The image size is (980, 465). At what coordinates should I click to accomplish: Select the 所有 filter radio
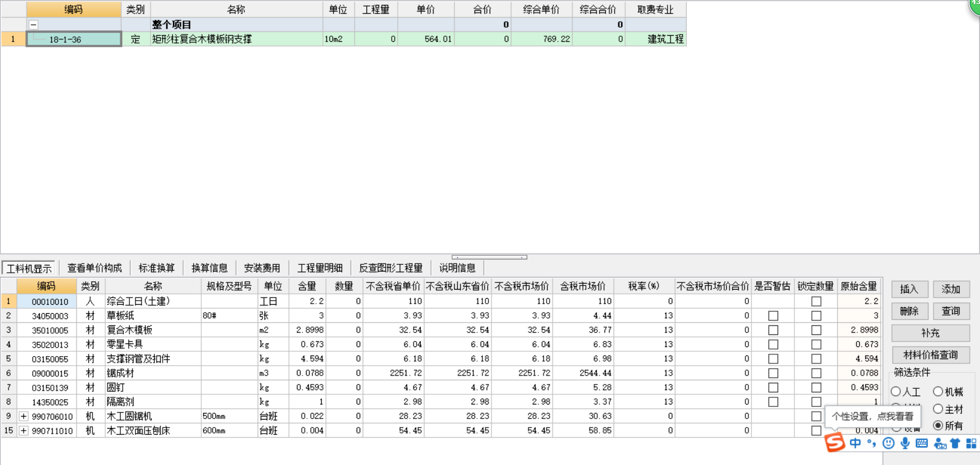click(938, 426)
